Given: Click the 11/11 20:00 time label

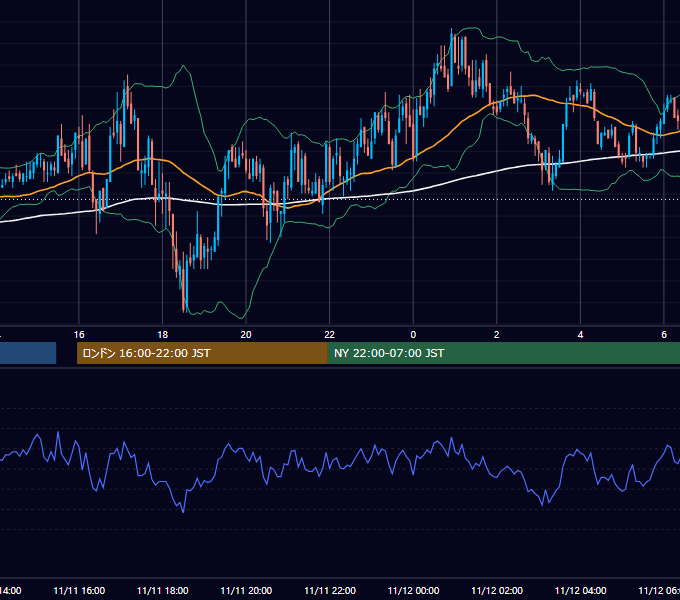Looking at the screenshot, I should tap(246, 590).
